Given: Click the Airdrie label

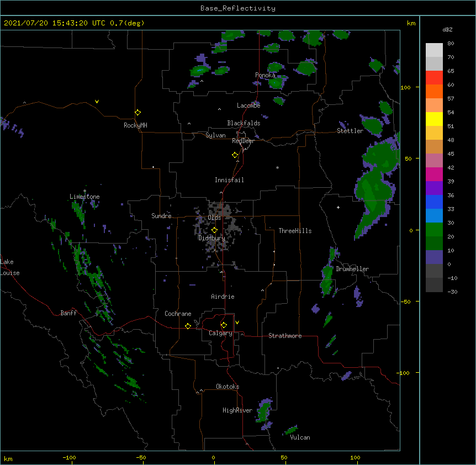Looking at the screenshot, I should pyautogui.click(x=223, y=297).
